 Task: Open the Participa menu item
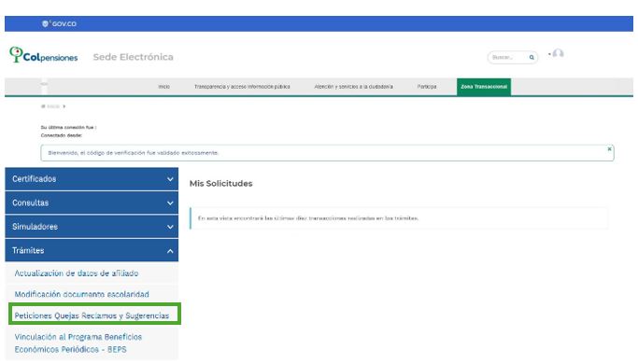point(426,87)
